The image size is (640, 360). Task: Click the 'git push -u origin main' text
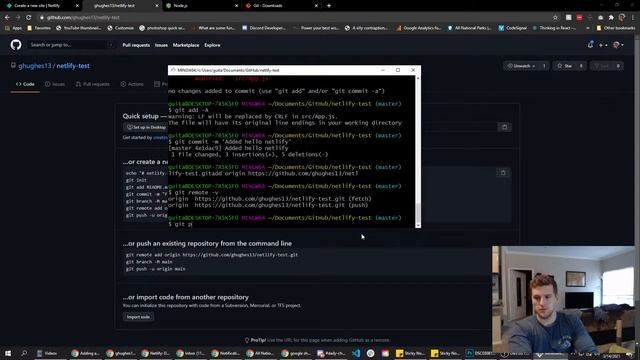156,269
